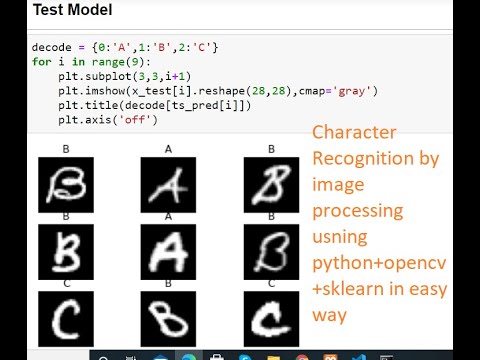Viewport: 480px width, 360px height.
Task: Click the 'gray' cmap string in the code
Action: [352, 91]
